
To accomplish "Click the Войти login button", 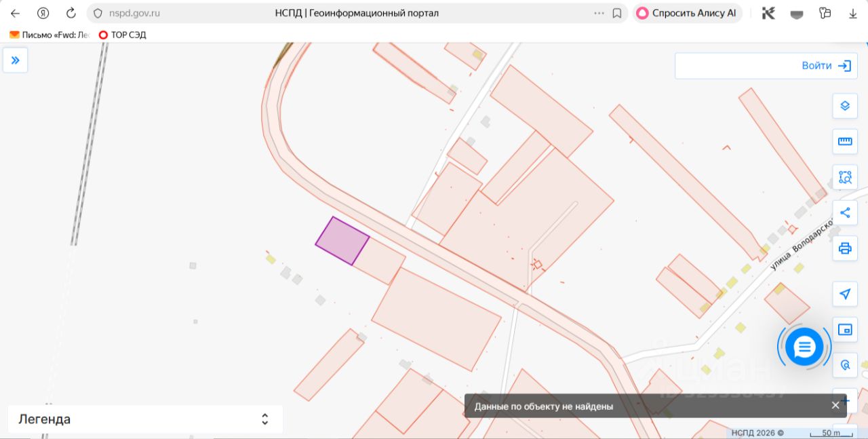I will [825, 66].
